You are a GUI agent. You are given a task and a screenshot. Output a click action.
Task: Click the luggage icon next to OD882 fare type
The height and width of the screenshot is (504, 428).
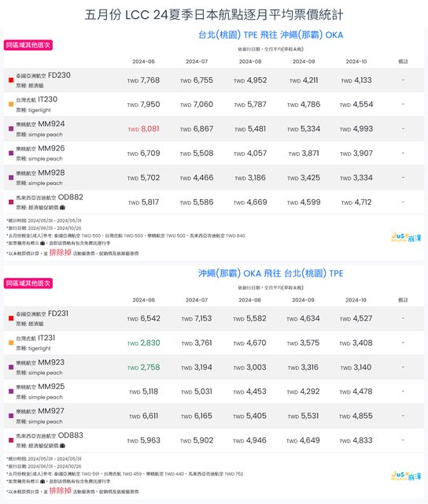[62, 207]
